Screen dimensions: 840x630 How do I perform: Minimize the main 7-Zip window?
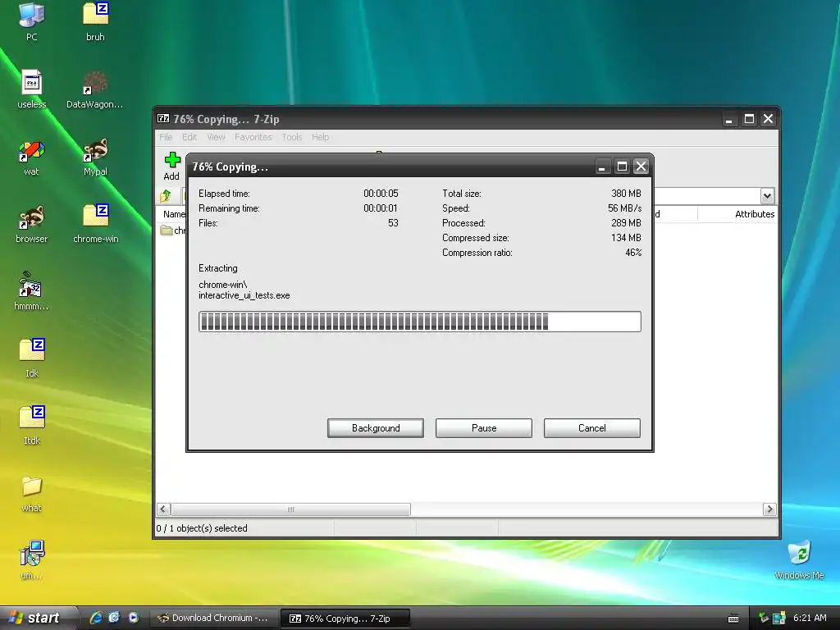click(728, 119)
